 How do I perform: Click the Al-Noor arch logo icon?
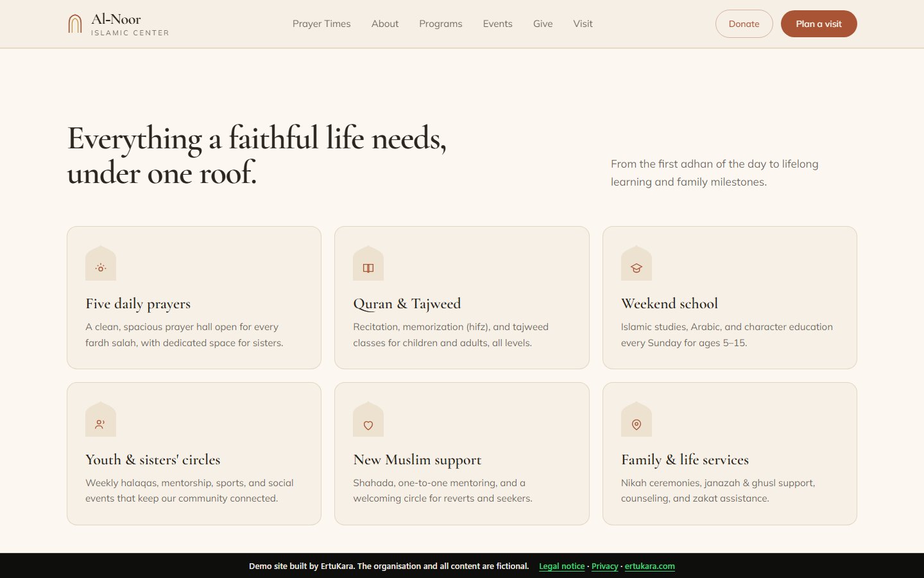[x=75, y=24]
